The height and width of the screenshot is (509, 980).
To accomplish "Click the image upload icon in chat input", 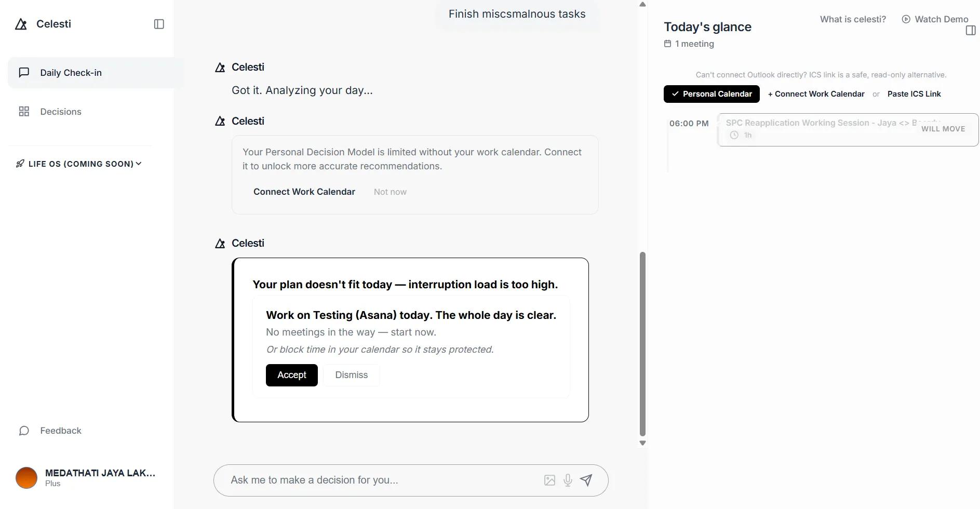I will (549, 480).
